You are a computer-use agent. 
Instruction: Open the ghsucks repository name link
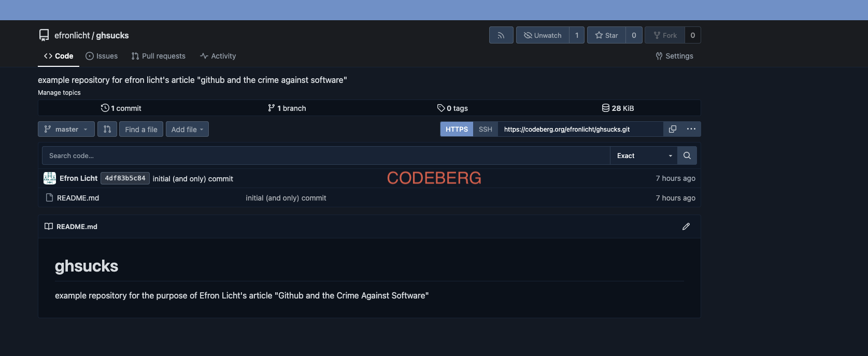click(112, 35)
